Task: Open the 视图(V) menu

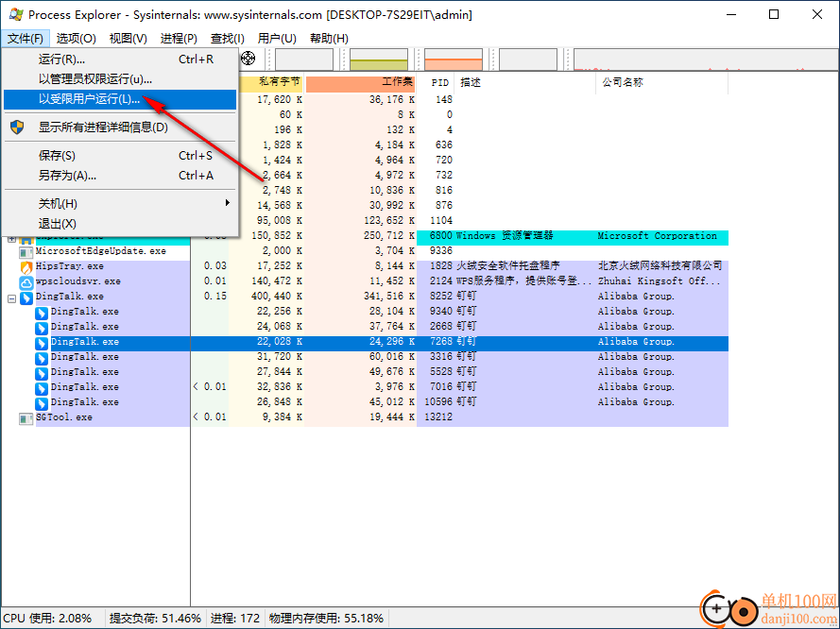Action: (129, 39)
